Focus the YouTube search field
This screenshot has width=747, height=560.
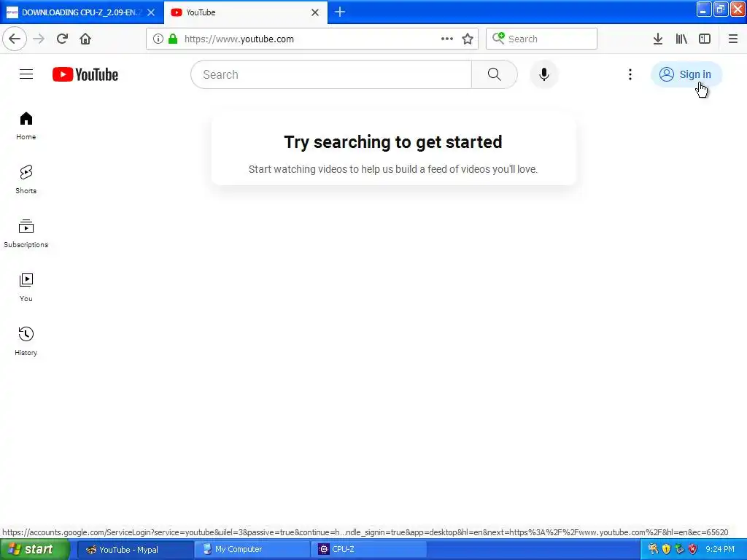(x=331, y=74)
